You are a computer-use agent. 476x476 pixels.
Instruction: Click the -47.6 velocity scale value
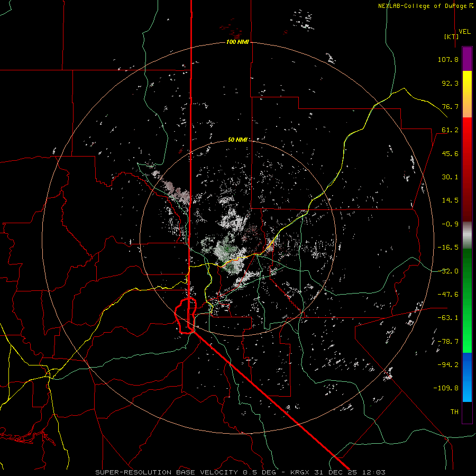[448, 295]
